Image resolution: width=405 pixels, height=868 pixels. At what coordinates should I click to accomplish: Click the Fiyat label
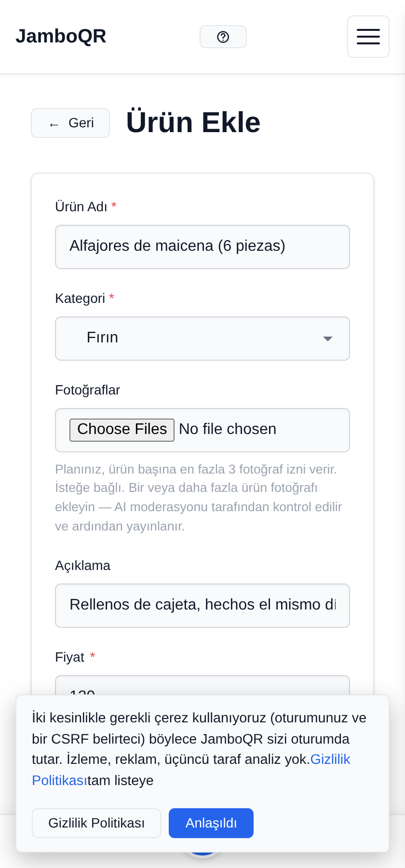pyautogui.click(x=70, y=657)
